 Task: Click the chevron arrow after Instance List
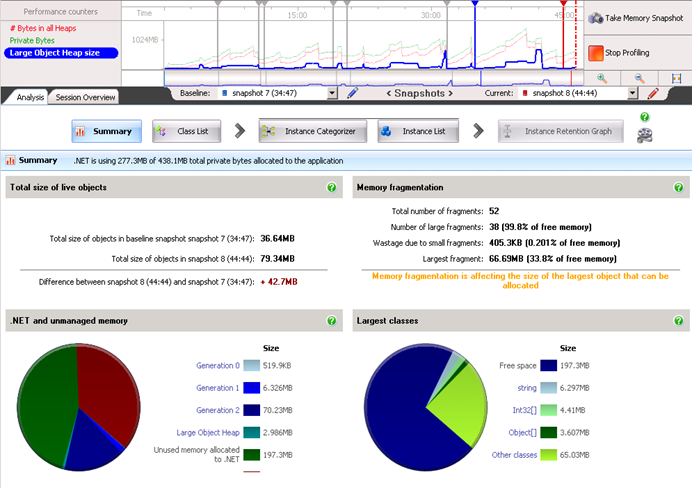click(x=478, y=131)
